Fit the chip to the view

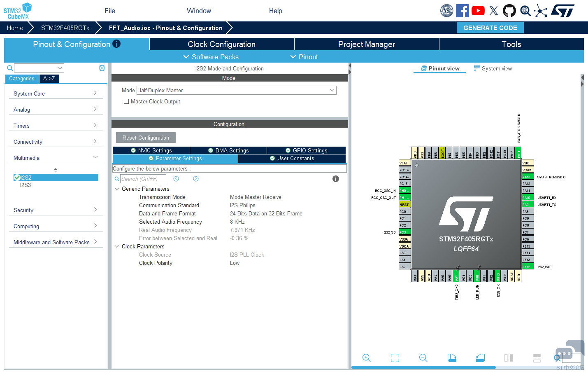coord(395,358)
